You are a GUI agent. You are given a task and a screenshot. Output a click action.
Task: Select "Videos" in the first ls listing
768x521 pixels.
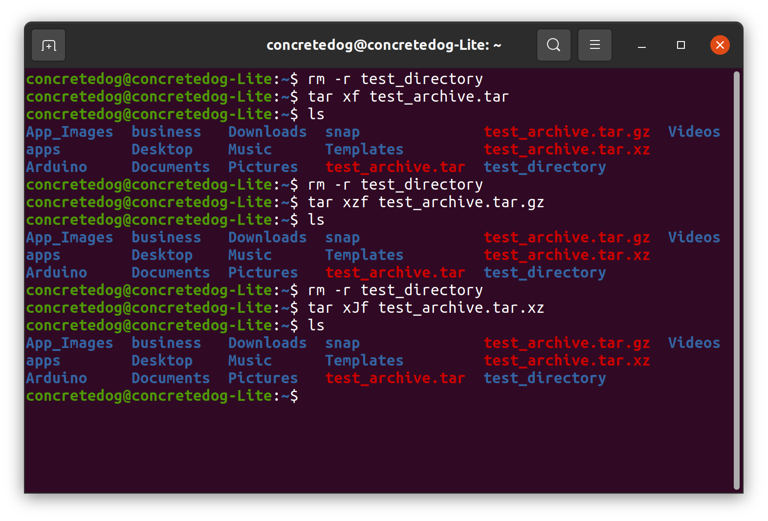(693, 132)
